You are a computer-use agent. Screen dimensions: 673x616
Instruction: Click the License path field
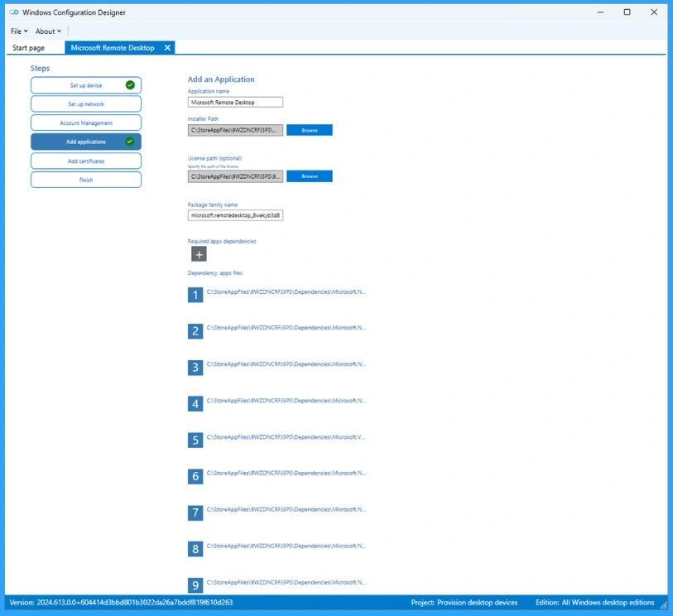click(x=235, y=176)
